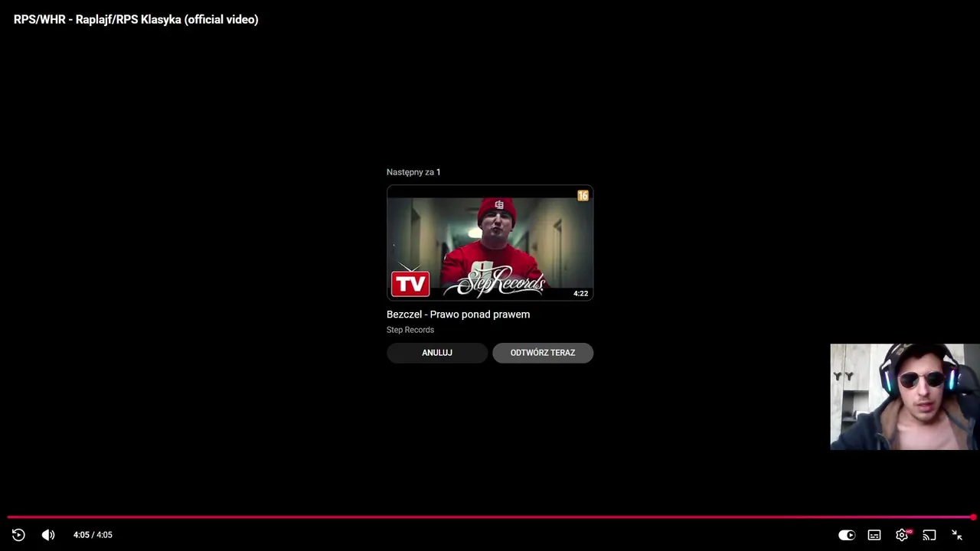This screenshot has width=980, height=551.
Task: Click the replay video icon
Action: pyautogui.click(x=18, y=535)
